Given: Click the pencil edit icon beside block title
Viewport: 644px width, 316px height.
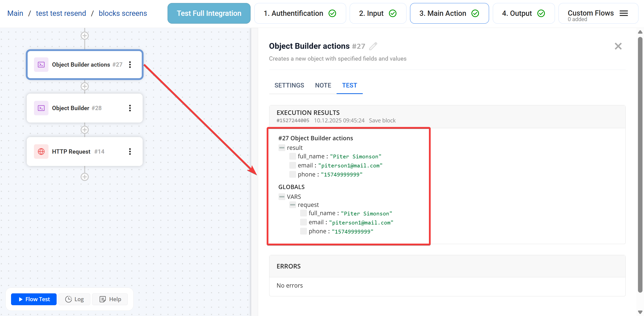Looking at the screenshot, I should pos(373,46).
